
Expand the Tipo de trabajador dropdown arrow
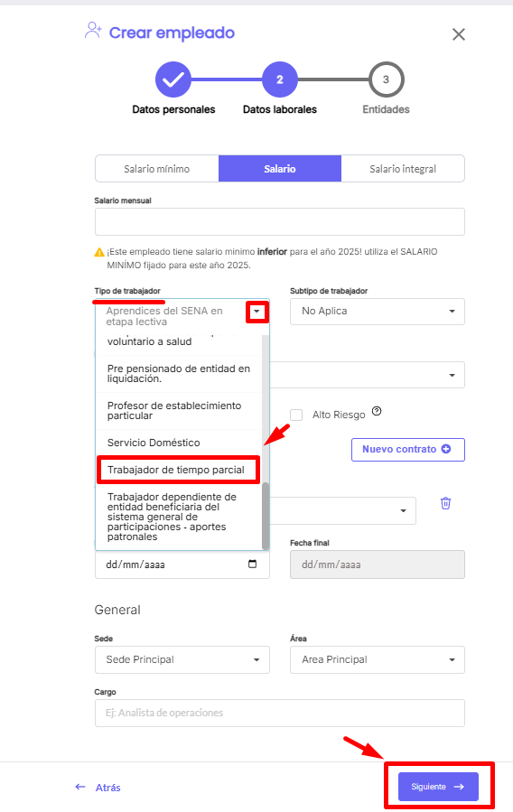click(x=256, y=312)
